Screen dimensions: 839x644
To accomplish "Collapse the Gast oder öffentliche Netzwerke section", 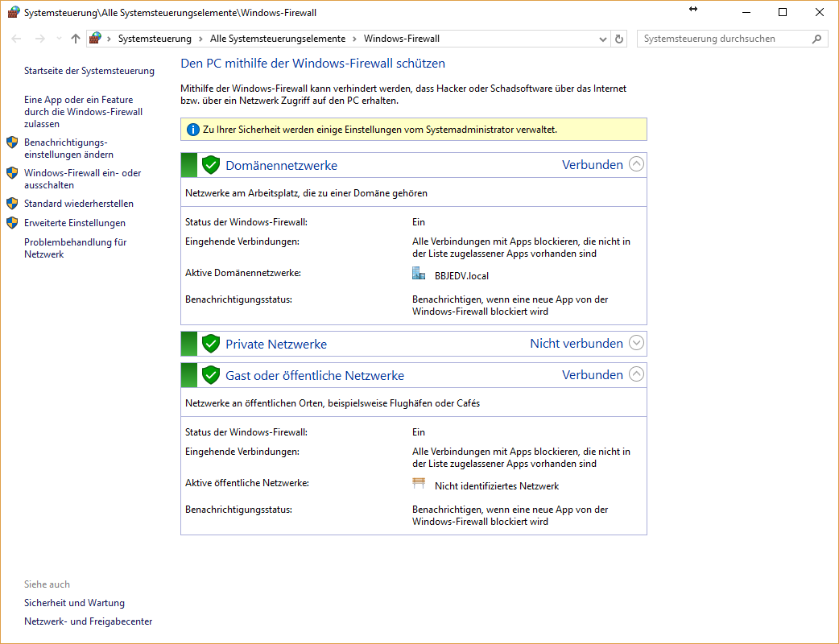I will [636, 374].
